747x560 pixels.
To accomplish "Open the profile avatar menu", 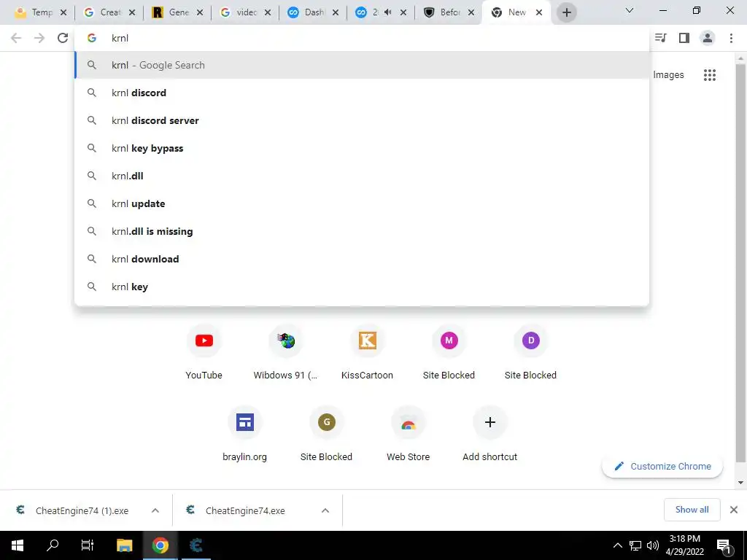I will pyautogui.click(x=708, y=38).
